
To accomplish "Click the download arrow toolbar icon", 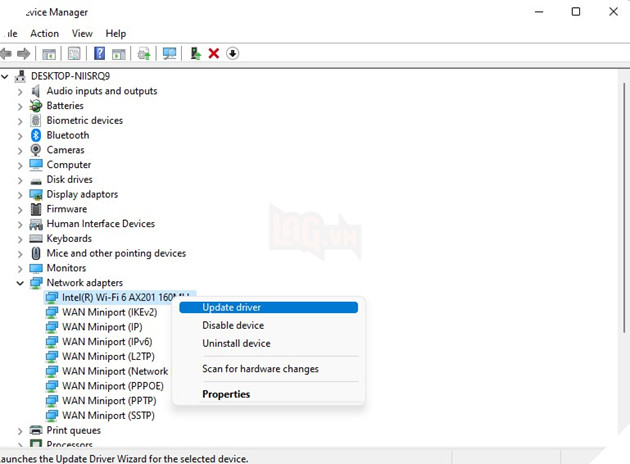I will (x=233, y=53).
